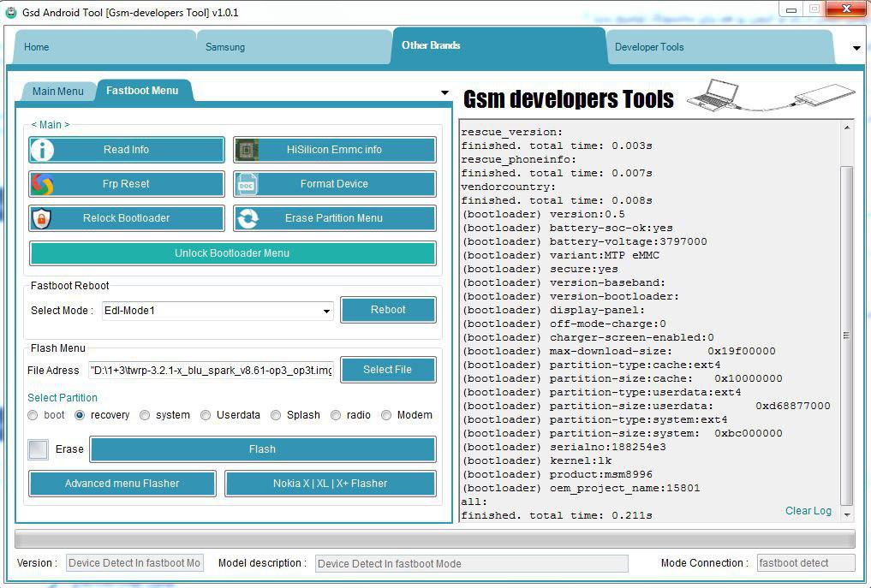Select the recovery partition radio button
Image resolution: width=871 pixels, height=588 pixels.
(x=80, y=415)
